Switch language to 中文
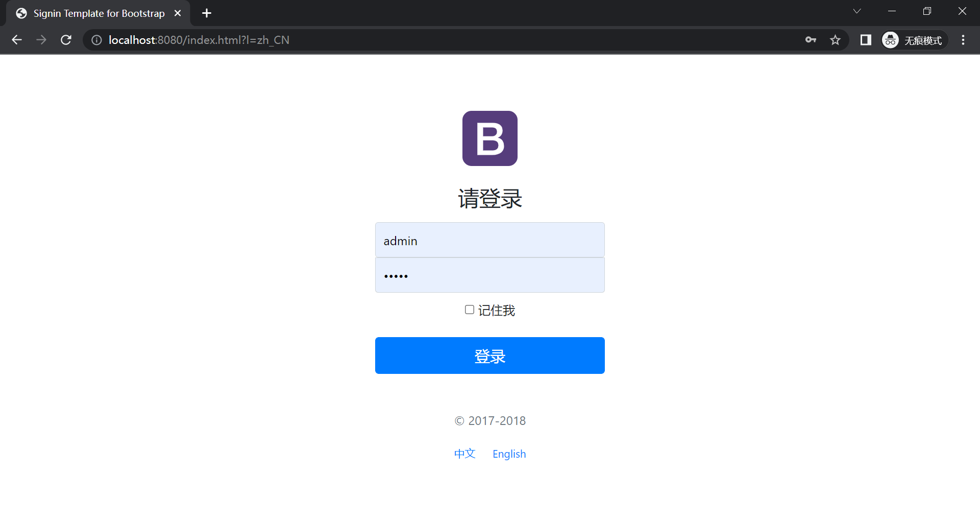The image size is (980, 521). coord(465,454)
